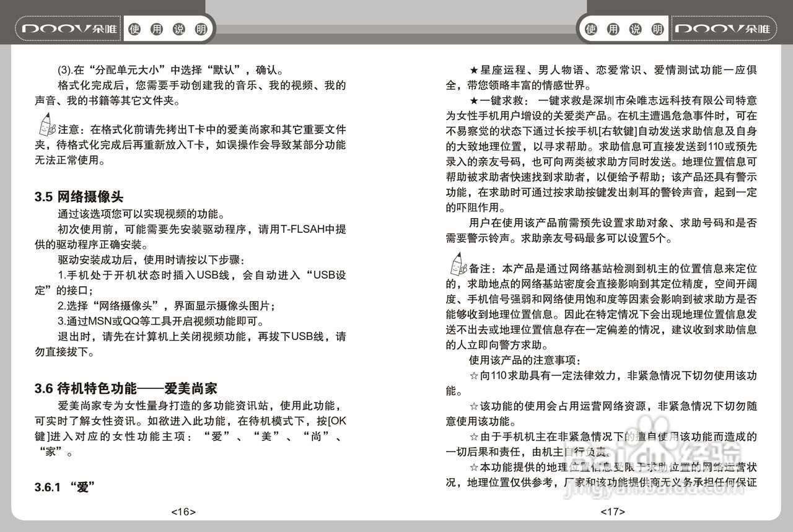Click the heading 3.5 网络摄像头
Image resolution: width=793 pixels, height=532 pixels.
click(x=79, y=198)
